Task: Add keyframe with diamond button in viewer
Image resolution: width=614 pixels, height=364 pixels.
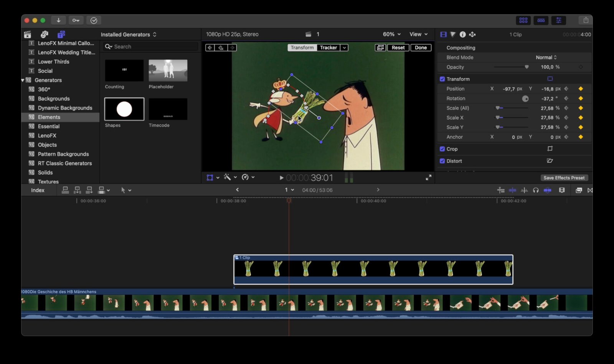Action: pos(221,48)
